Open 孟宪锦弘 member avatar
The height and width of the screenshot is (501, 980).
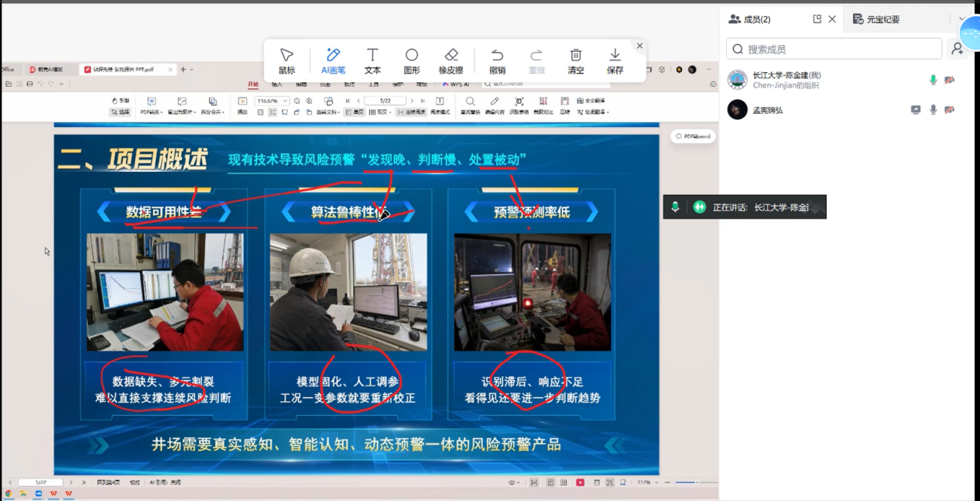(738, 110)
